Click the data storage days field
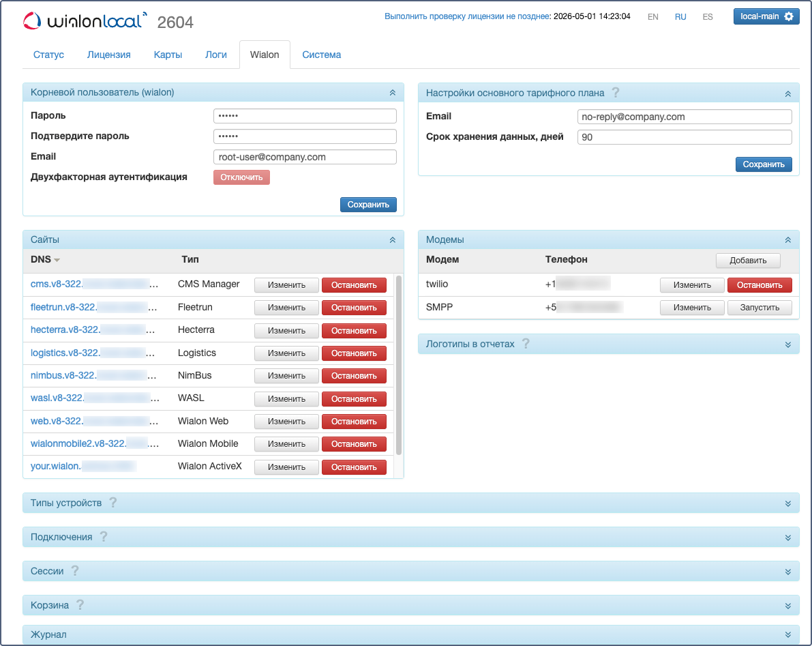This screenshot has height=646, width=812. 684,138
